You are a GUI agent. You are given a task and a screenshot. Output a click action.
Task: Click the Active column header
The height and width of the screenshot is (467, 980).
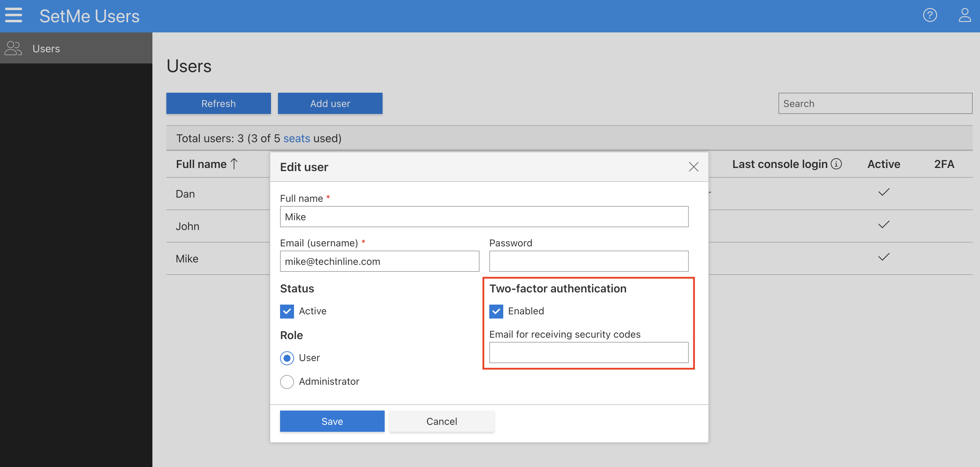(884, 164)
